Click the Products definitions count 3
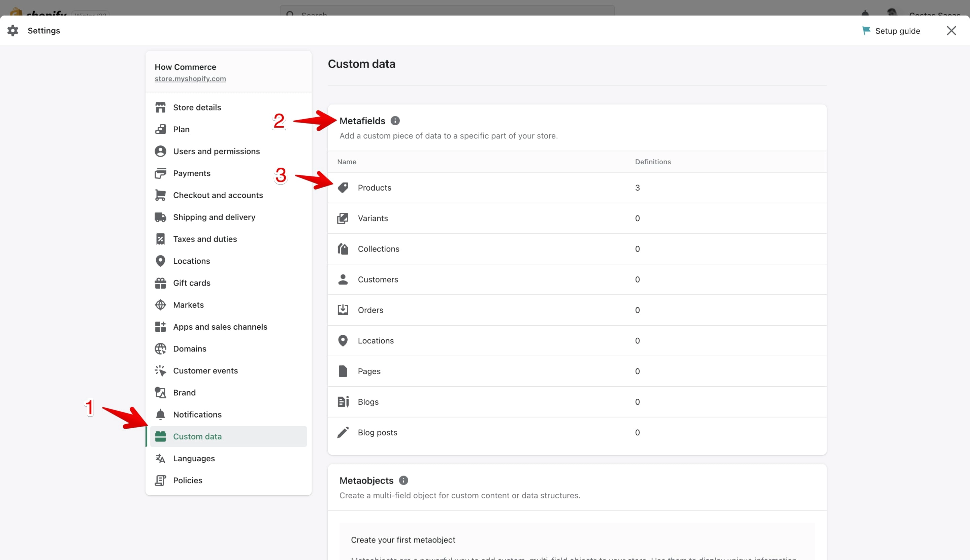This screenshot has height=560, width=970. tap(637, 188)
